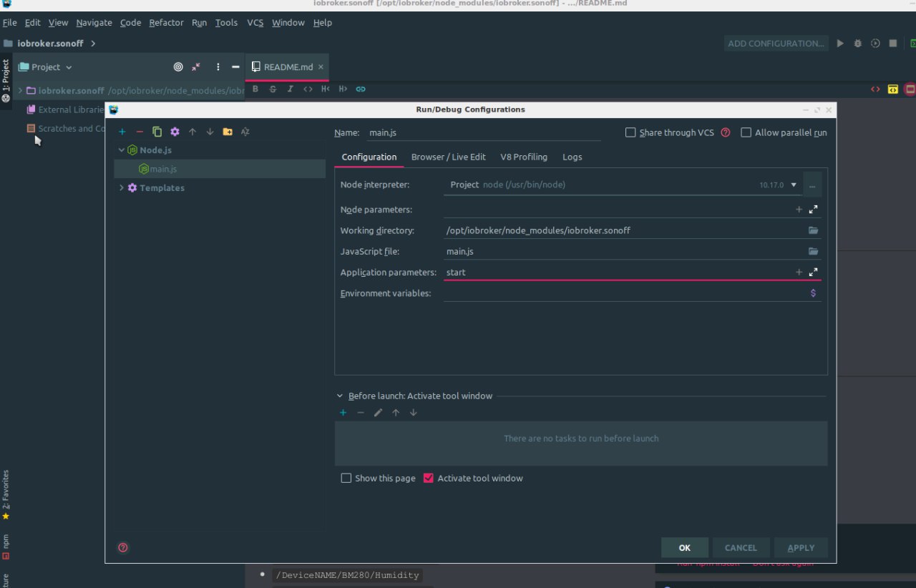Viewport: 916px width, 588px height.
Task: Switch to Markdown editor and preview view
Action: (x=893, y=89)
